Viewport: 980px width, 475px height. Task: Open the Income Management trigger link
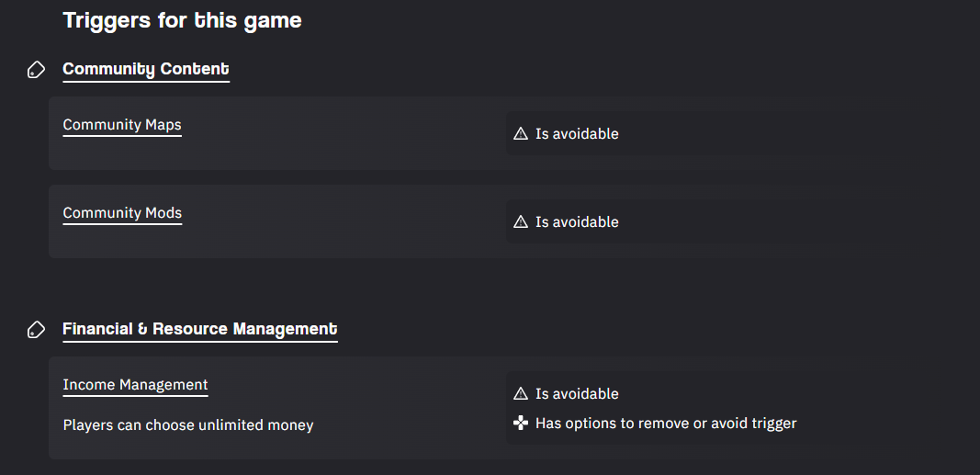136,385
